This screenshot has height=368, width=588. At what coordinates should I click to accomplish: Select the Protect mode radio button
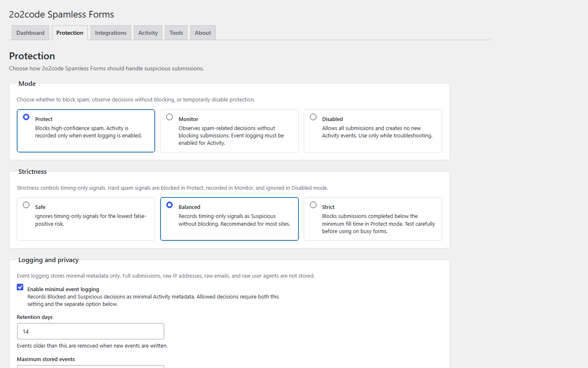pyautogui.click(x=26, y=117)
